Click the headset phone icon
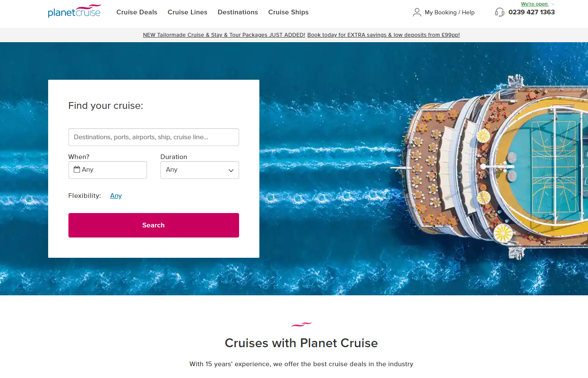 tap(499, 12)
